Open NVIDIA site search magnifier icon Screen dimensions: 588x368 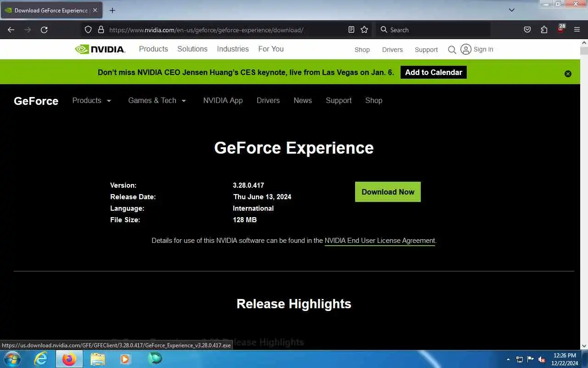pyautogui.click(x=452, y=49)
